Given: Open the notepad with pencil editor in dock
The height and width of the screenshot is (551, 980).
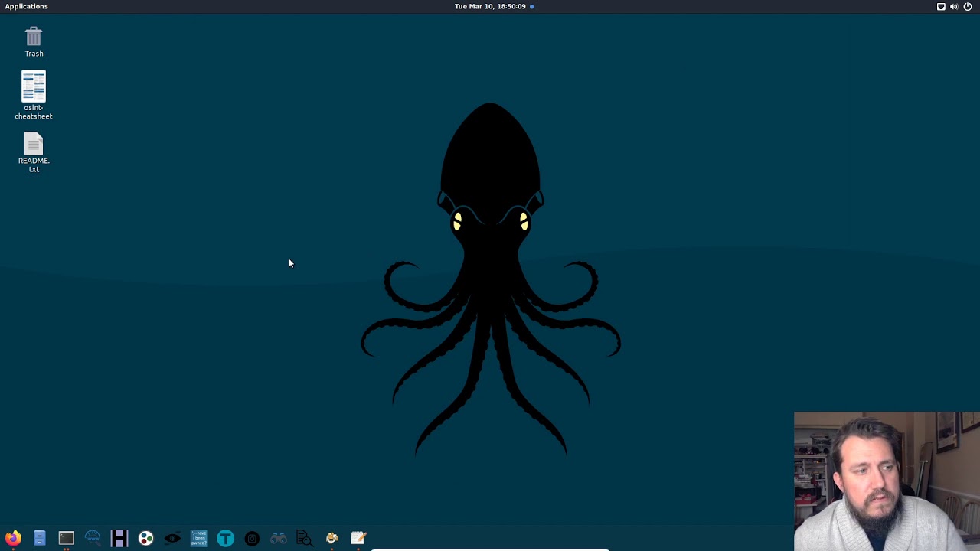Looking at the screenshot, I should click(x=358, y=538).
